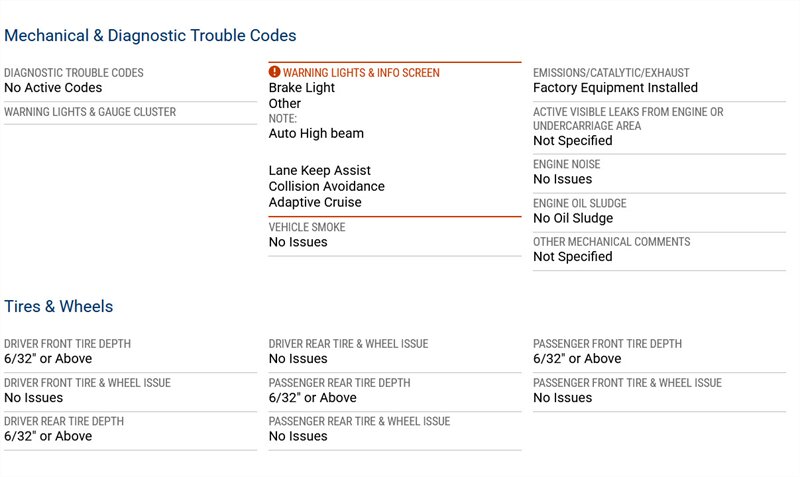Click the Brake Light warning entry
Screen dimensions: 800x477
click(x=302, y=88)
